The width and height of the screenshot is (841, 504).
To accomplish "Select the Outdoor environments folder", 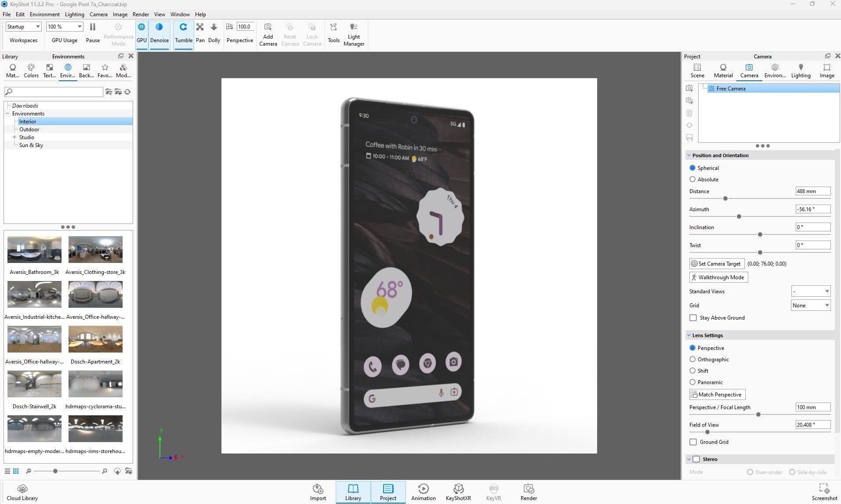I will click(29, 129).
